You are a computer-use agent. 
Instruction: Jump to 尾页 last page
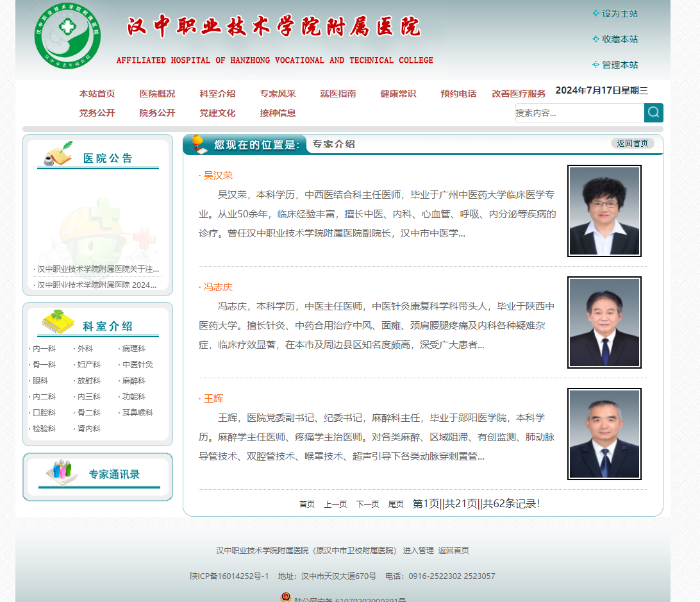point(396,504)
